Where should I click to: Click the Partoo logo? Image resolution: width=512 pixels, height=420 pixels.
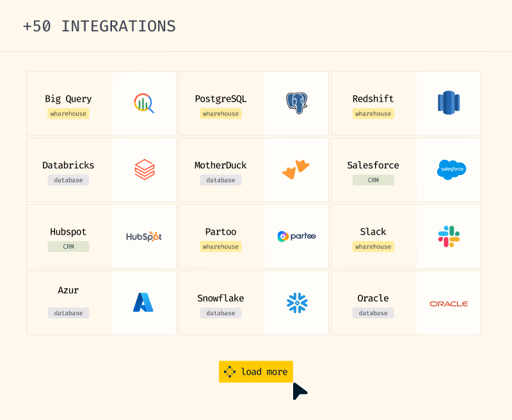point(296,236)
